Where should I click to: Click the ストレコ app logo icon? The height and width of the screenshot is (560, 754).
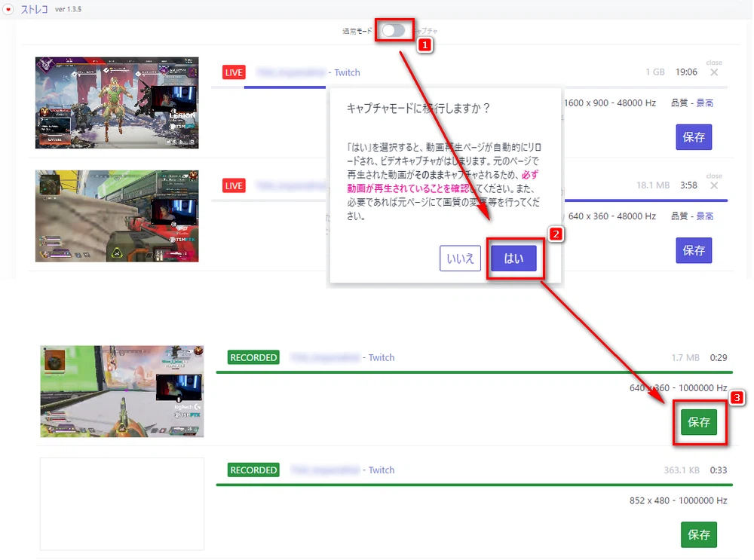pos(8,9)
